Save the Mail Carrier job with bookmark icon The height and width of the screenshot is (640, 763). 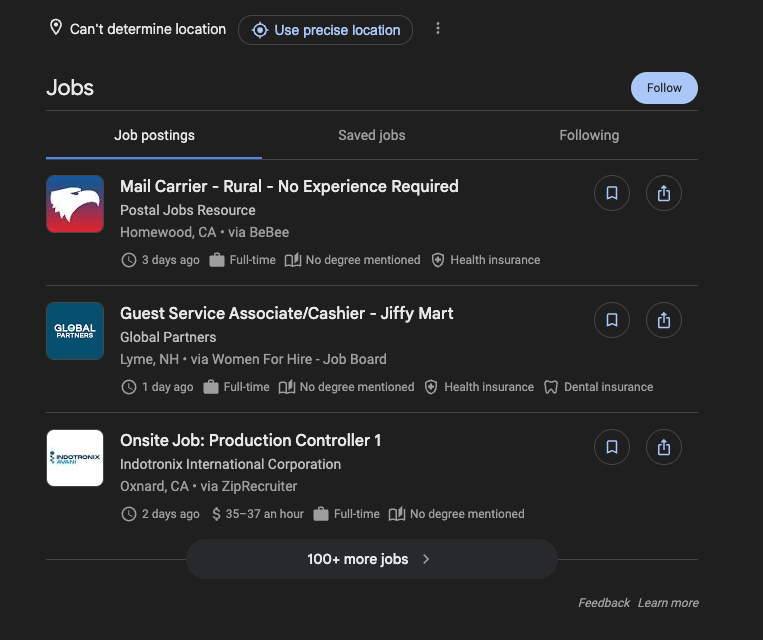pyautogui.click(x=612, y=193)
